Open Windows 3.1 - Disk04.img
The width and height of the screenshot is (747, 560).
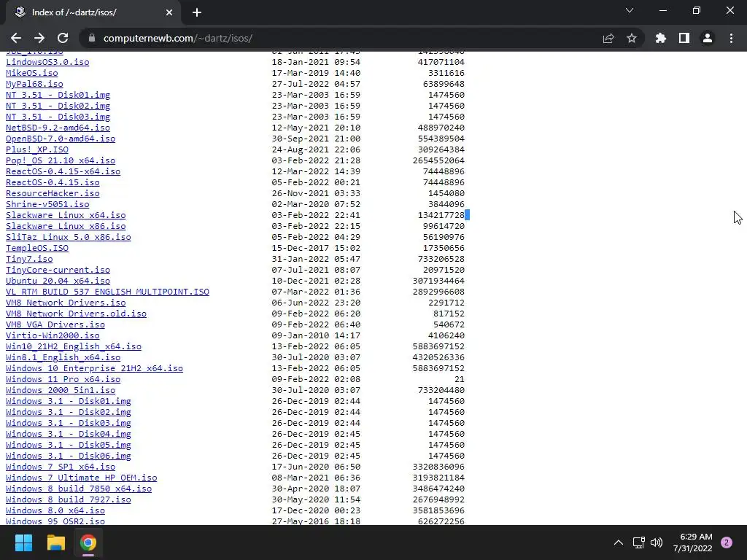point(68,435)
